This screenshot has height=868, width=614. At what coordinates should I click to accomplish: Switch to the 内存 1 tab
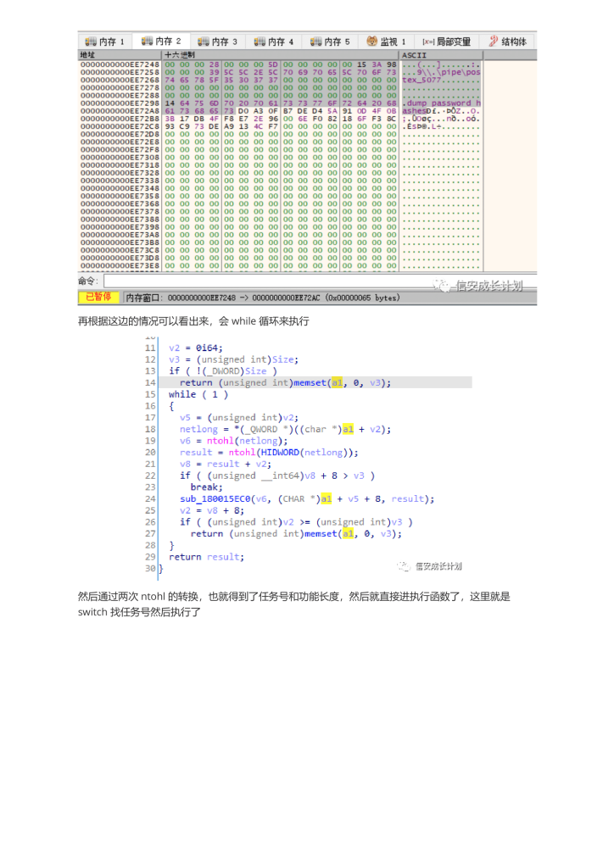click(x=105, y=42)
